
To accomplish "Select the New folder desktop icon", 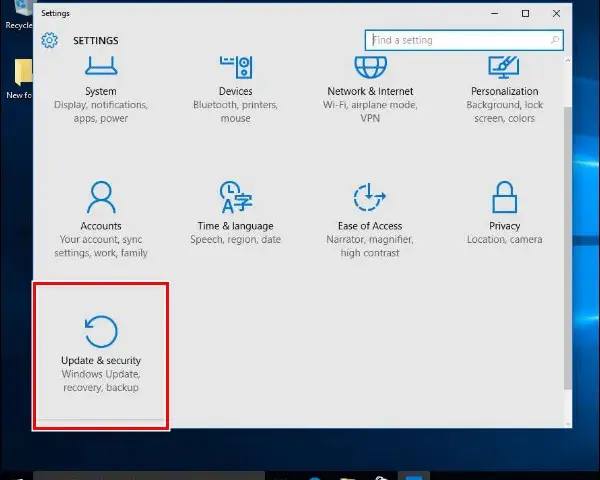I will (19, 78).
